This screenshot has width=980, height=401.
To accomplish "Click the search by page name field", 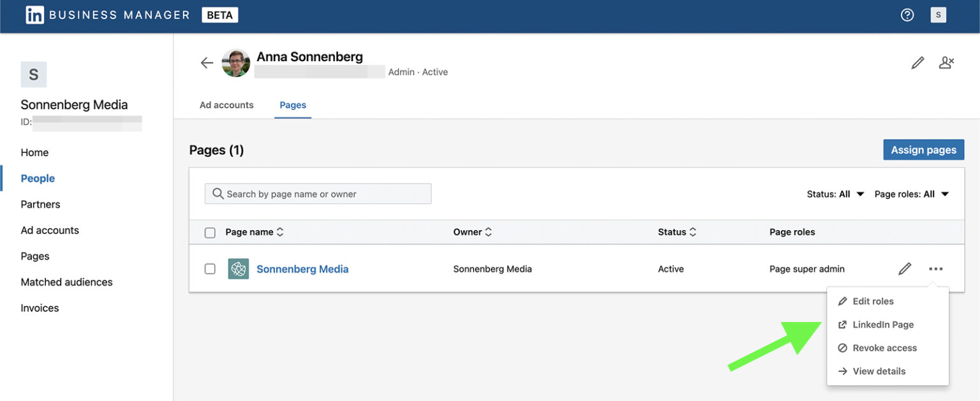I will [x=317, y=193].
